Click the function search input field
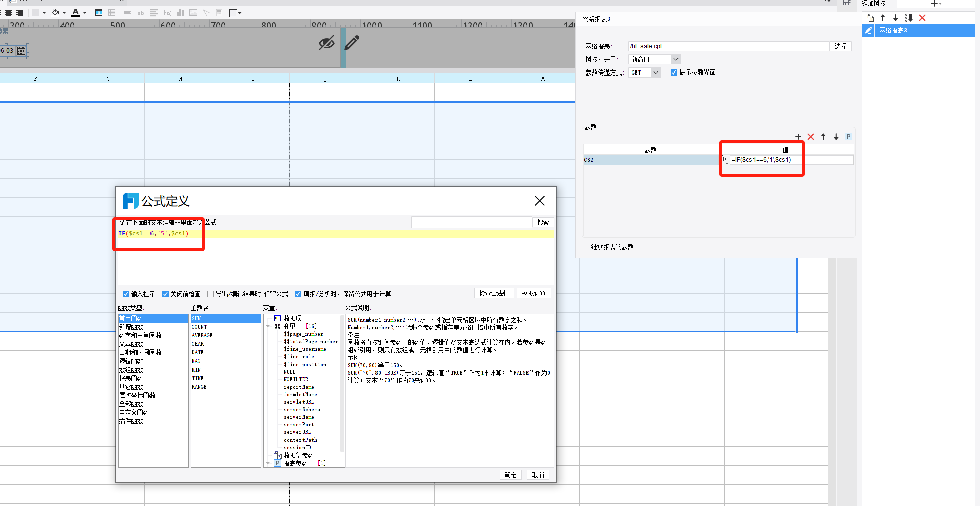This screenshot has height=506, width=980. coord(471,222)
